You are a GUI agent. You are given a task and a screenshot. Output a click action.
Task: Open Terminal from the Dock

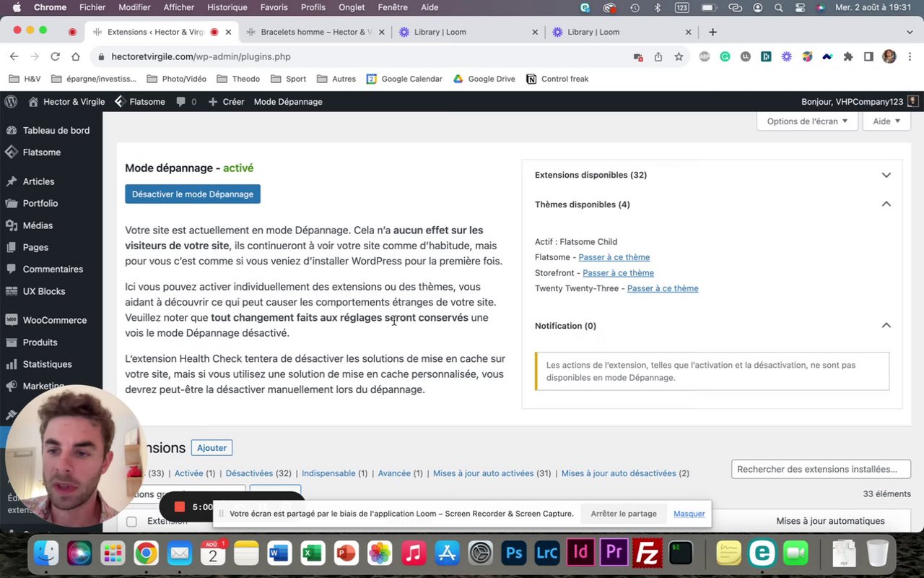pyautogui.click(x=681, y=553)
